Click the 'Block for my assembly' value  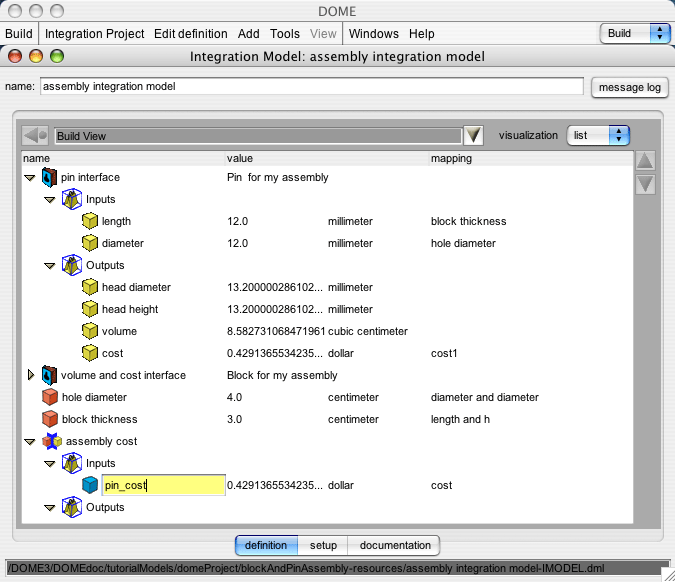282,375
